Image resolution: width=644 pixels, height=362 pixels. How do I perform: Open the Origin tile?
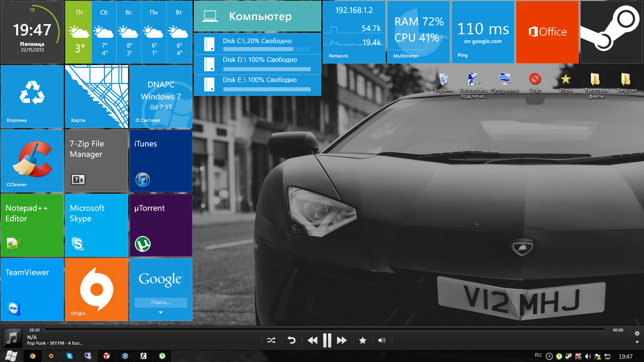pos(97,290)
